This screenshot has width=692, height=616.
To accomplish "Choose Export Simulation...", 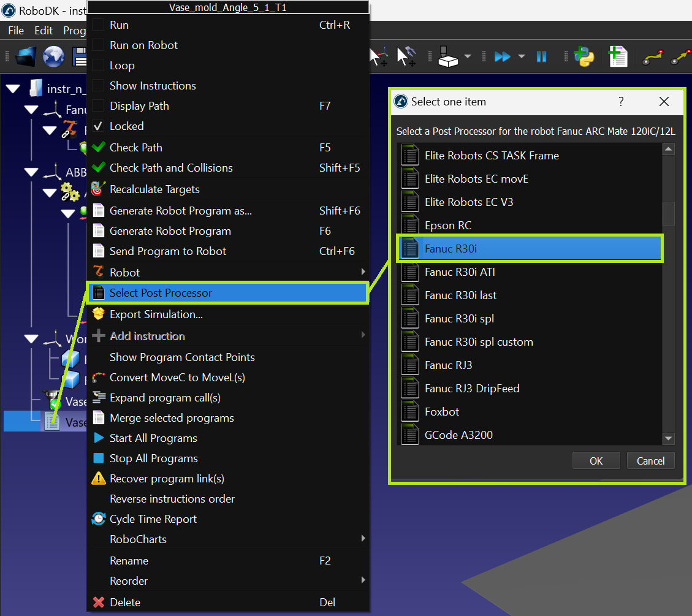I will pos(228,314).
